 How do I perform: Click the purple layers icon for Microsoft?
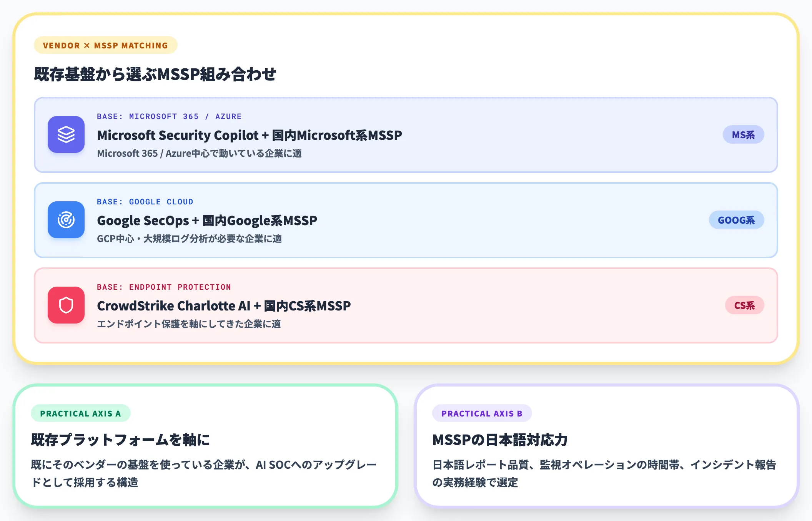(x=66, y=134)
